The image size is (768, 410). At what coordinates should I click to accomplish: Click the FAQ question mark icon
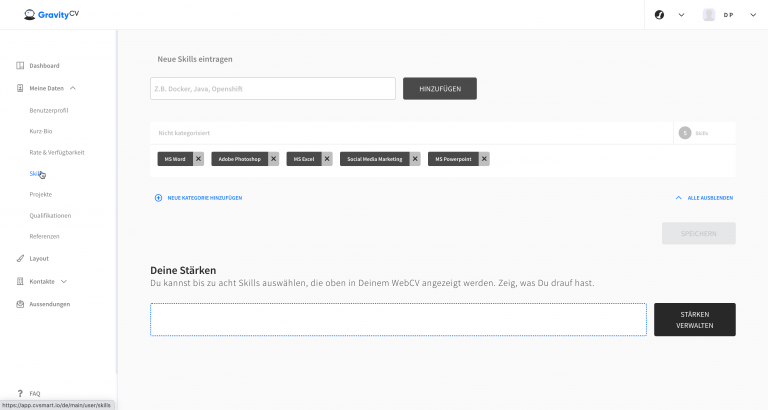tap(20, 394)
